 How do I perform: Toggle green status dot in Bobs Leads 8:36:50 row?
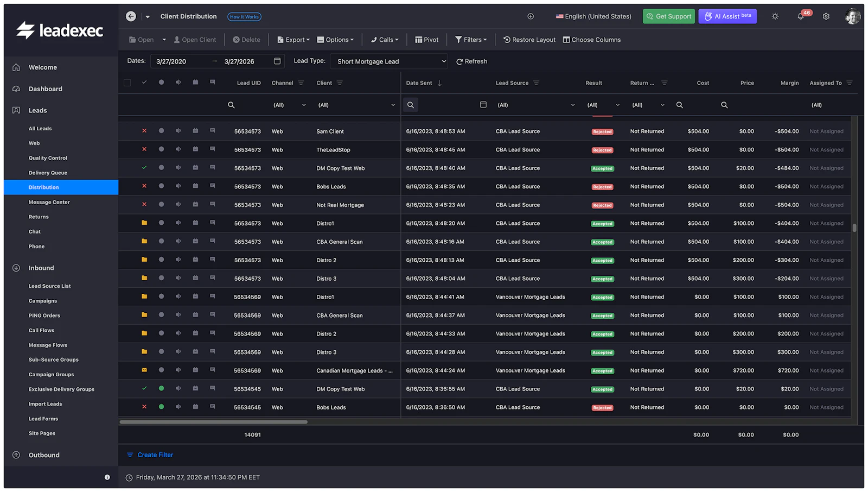coord(161,407)
